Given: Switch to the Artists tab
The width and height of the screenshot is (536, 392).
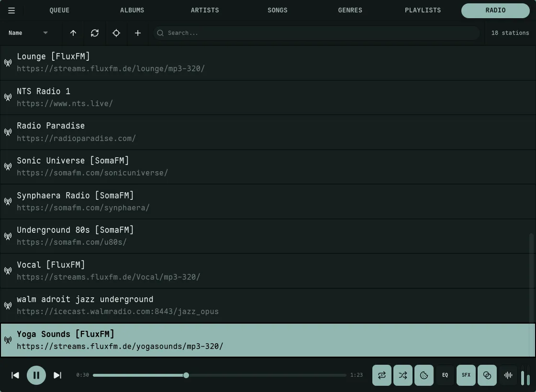Looking at the screenshot, I should [x=205, y=10].
